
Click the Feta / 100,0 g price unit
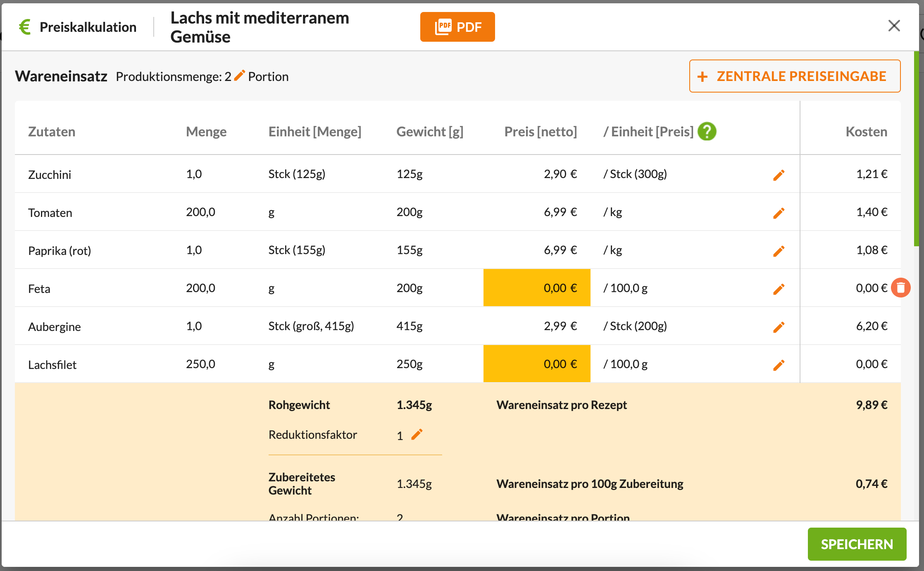point(626,288)
